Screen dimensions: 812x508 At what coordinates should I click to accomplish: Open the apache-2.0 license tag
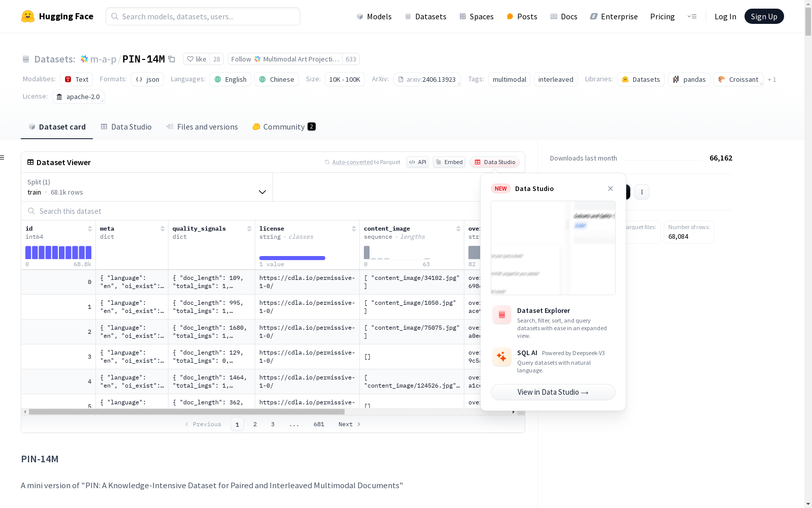pos(78,97)
